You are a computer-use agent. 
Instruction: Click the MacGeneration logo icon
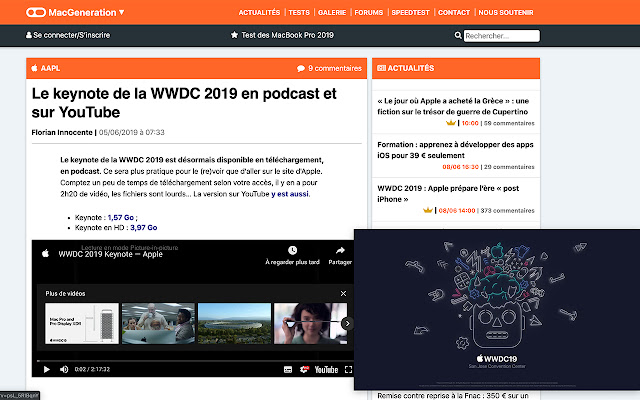click(x=36, y=12)
